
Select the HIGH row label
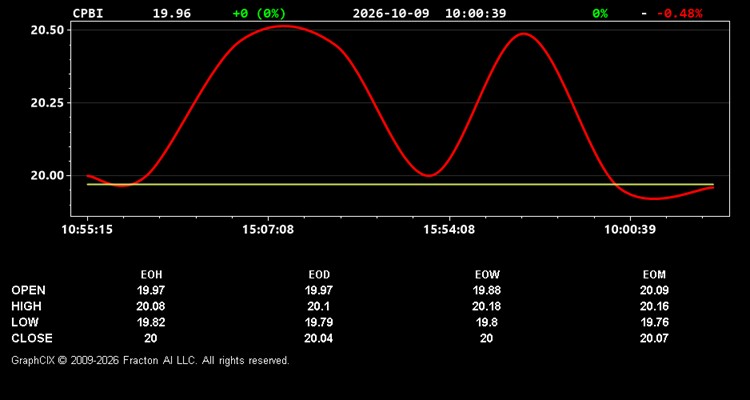tap(26, 306)
